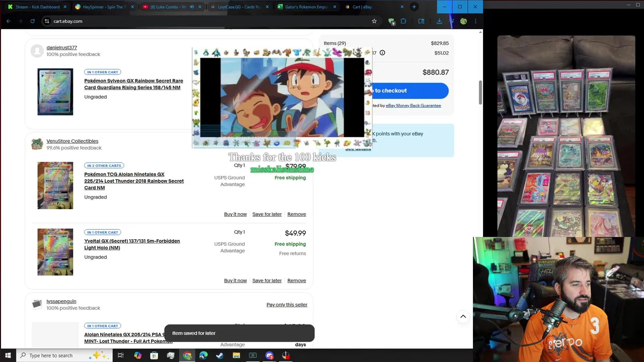Switch to HeySpinner tab
The width and height of the screenshot is (644, 362).
[x=103, y=7]
